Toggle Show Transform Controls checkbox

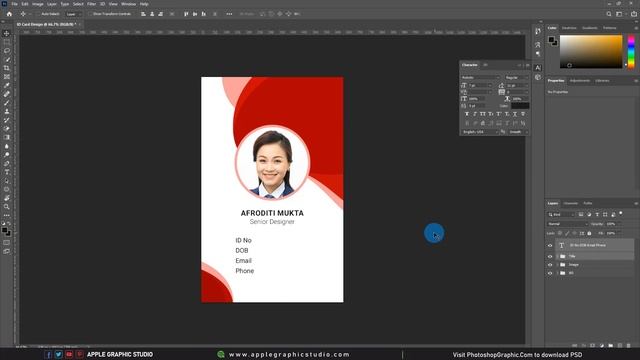[x=90, y=14]
